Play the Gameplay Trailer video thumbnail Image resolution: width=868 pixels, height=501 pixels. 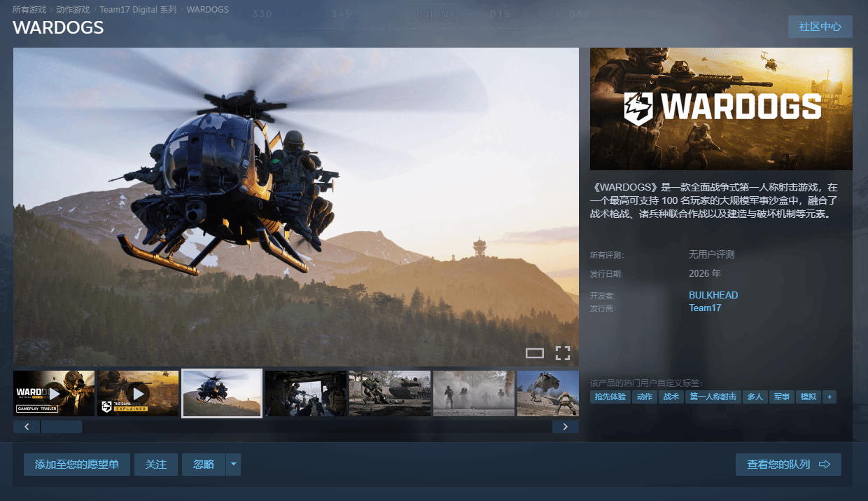54,393
